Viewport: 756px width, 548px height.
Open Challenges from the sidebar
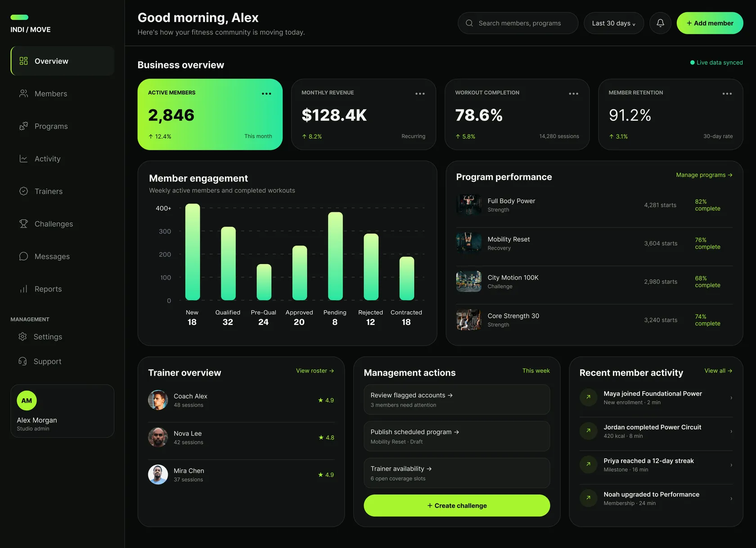pyautogui.click(x=62, y=224)
